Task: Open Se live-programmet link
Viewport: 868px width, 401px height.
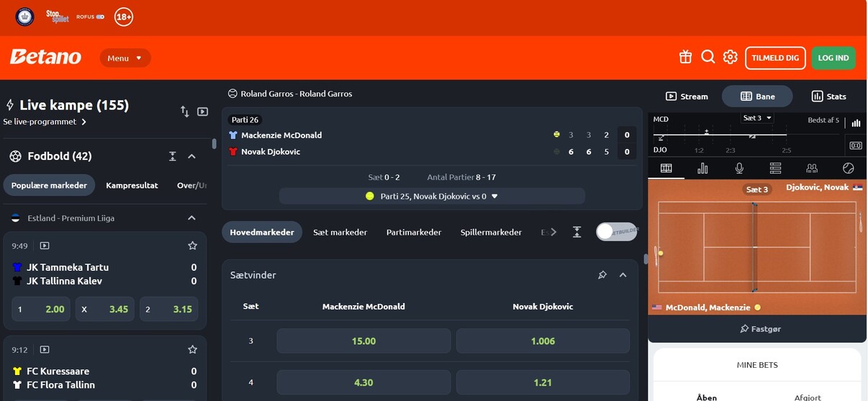Action: coord(45,122)
